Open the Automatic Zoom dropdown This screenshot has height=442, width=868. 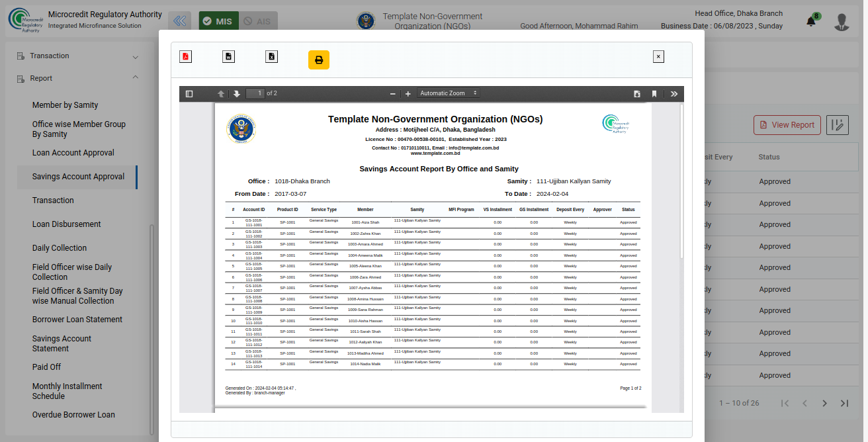[449, 93]
